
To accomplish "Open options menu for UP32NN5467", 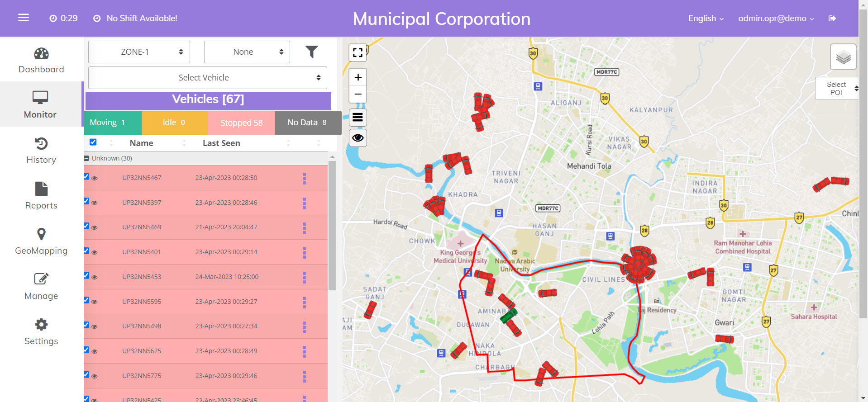I will (x=304, y=178).
